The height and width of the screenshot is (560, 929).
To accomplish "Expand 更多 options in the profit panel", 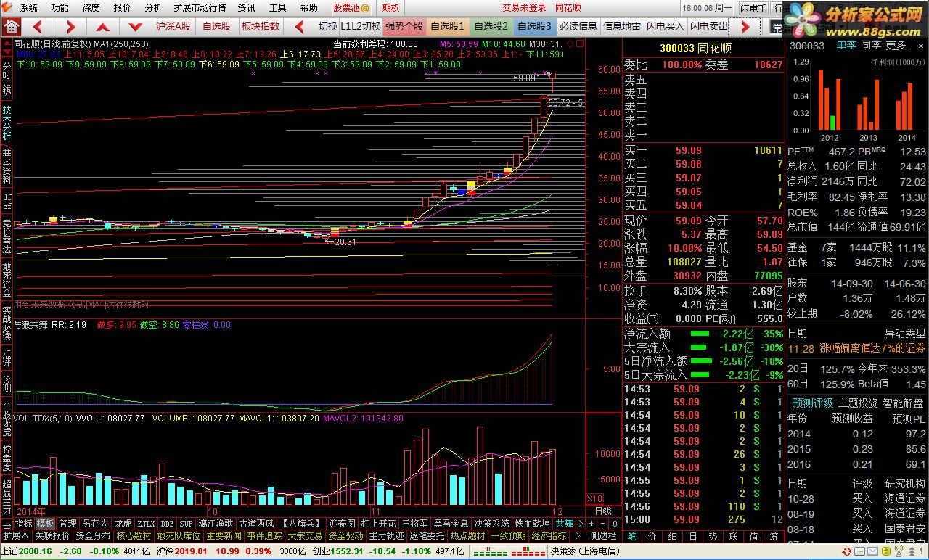I will pos(899,46).
